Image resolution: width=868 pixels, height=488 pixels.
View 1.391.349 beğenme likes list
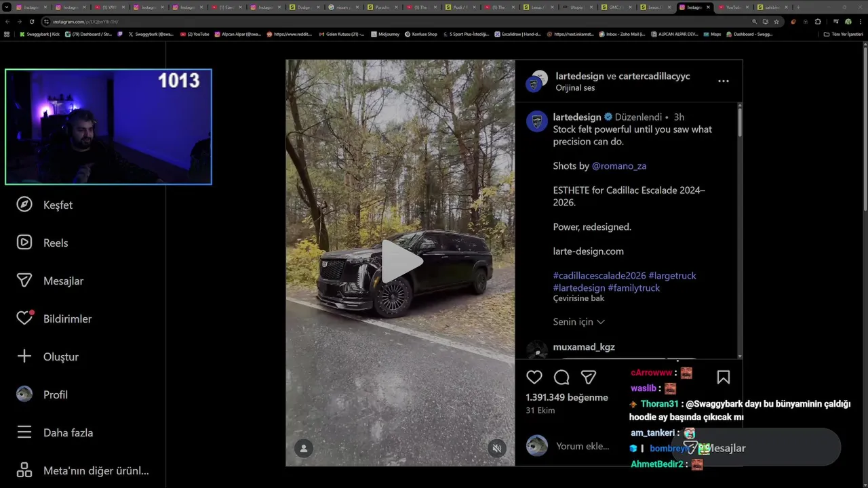(x=567, y=397)
